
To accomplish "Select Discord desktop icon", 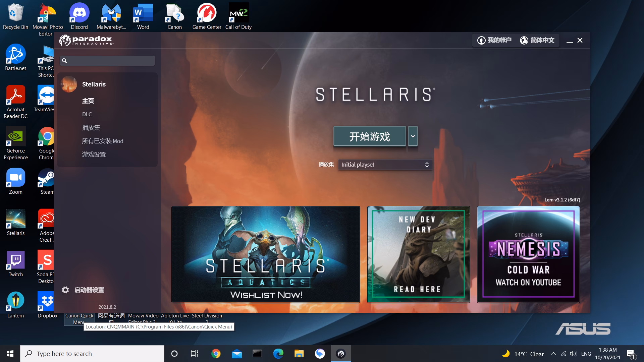I will 79,16.
